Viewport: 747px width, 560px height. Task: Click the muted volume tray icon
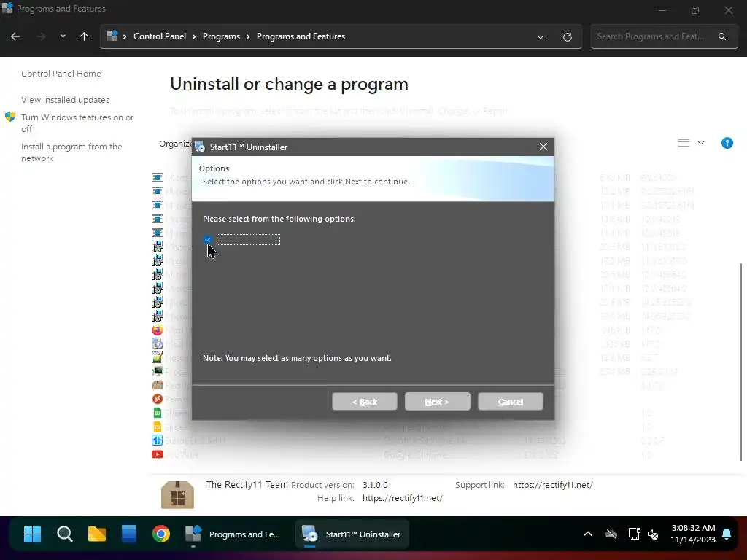click(x=653, y=534)
